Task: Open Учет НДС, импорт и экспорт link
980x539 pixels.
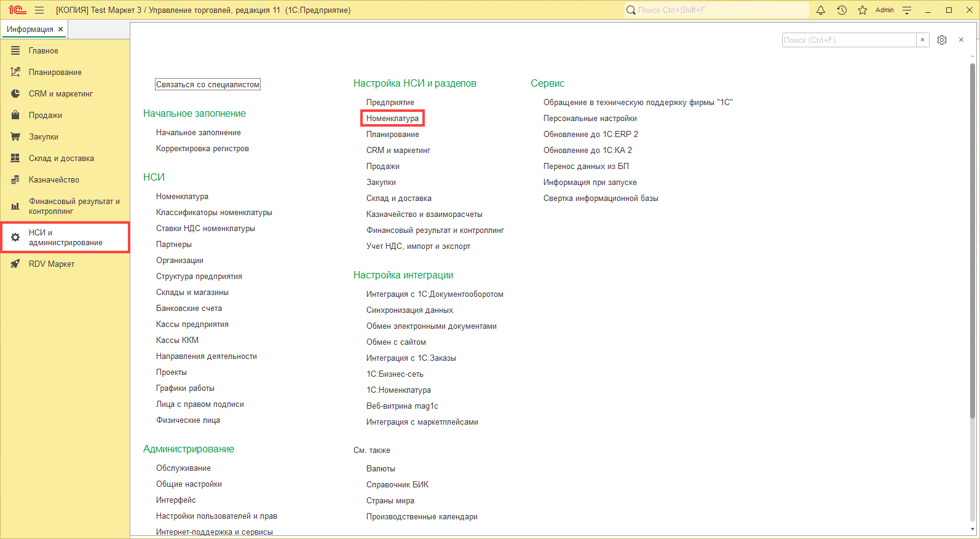Action: (418, 246)
